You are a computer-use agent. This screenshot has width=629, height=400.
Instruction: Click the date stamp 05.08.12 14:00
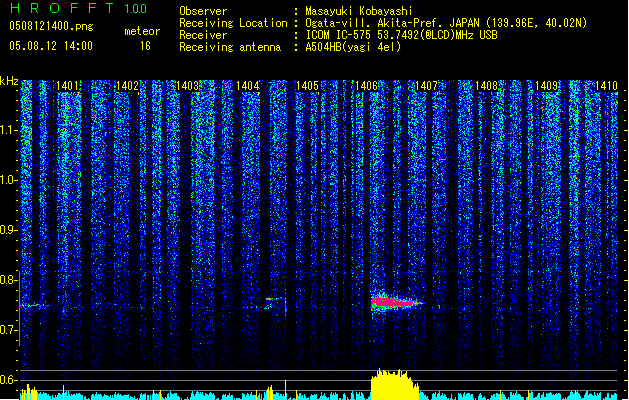point(51,46)
